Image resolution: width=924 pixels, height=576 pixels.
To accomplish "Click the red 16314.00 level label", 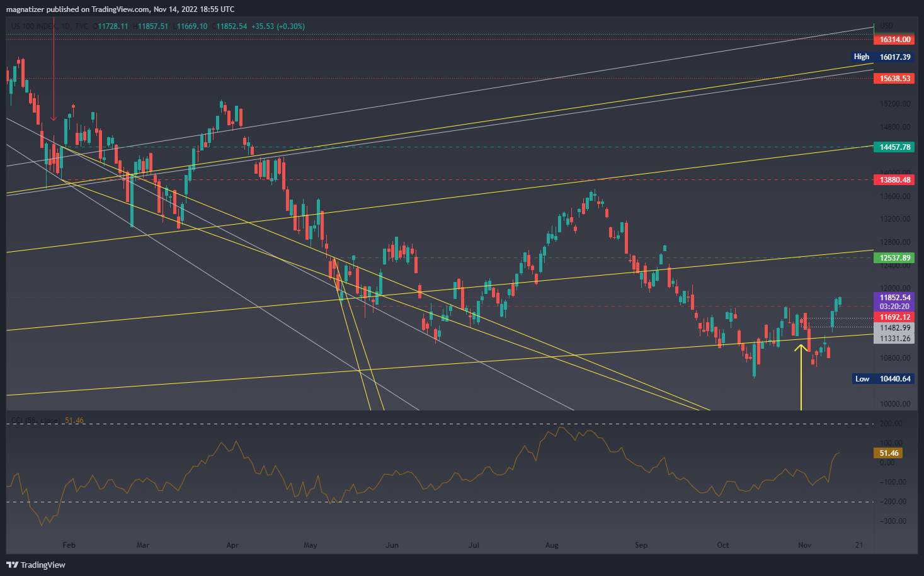I will tap(894, 40).
